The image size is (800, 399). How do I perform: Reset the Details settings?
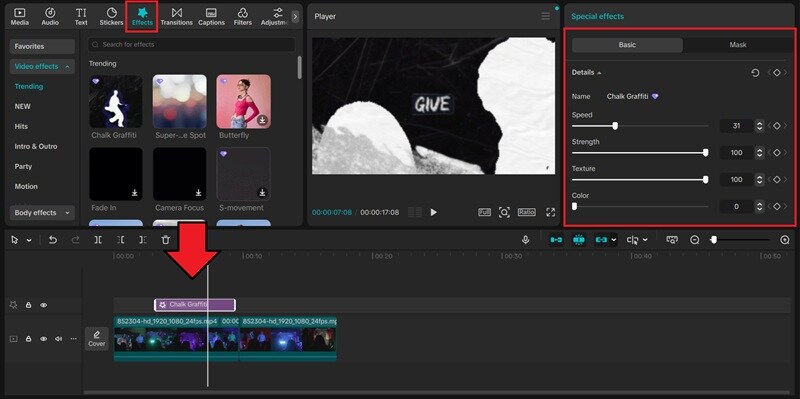(x=755, y=73)
